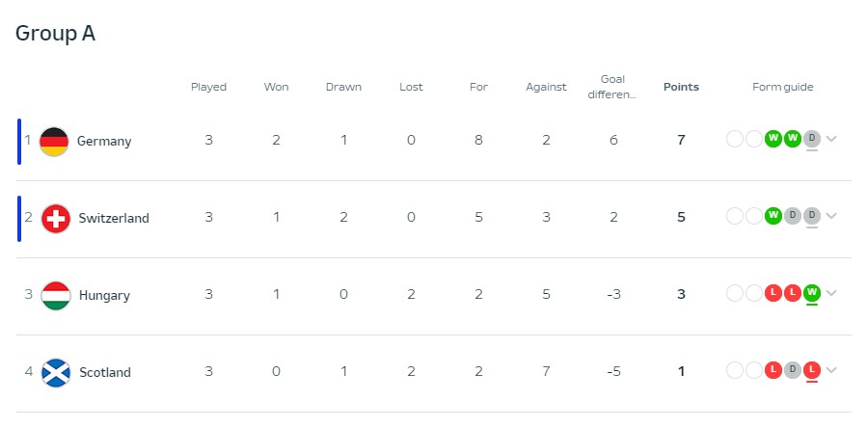The image size is (868, 428).
Task: Expand Germany's form guide chevron
Action: click(x=832, y=139)
